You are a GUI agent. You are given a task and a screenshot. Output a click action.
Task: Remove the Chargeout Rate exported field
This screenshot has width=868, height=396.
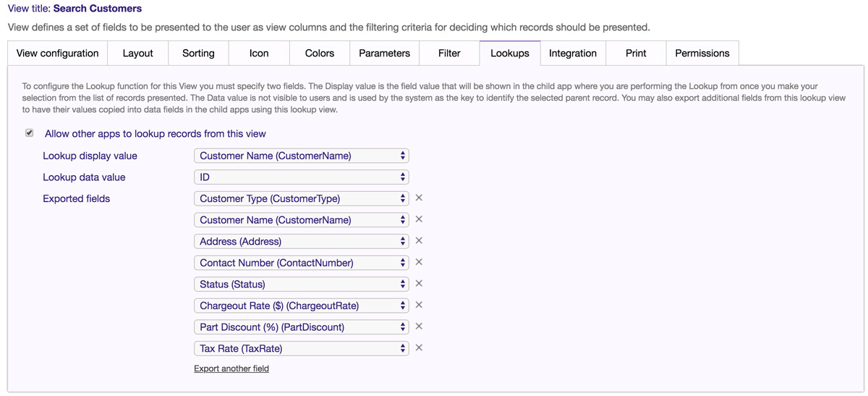click(x=419, y=305)
